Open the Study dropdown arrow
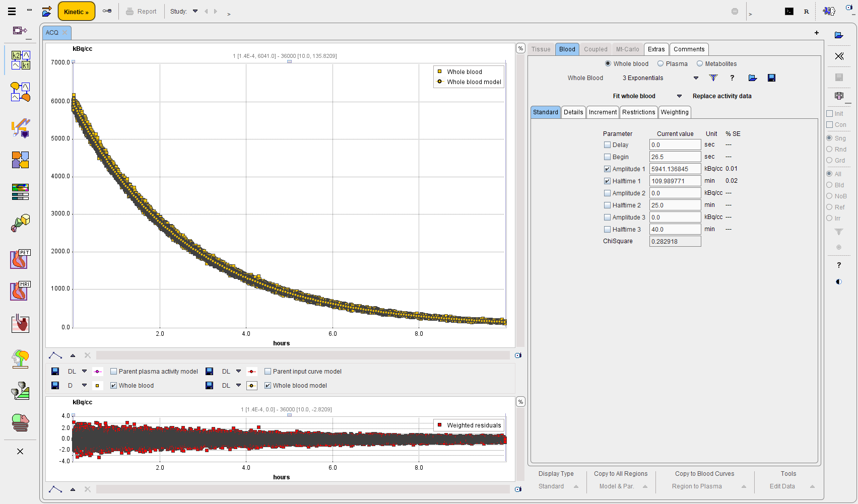Viewport: 858px width, 504px height. click(x=195, y=11)
